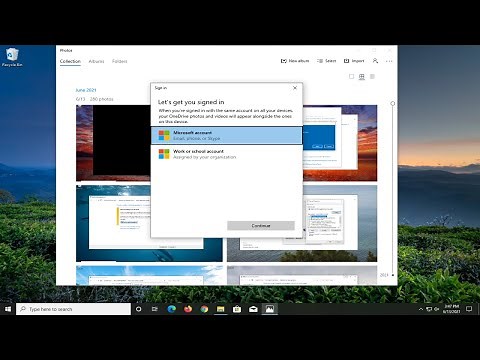Screen dimensions: 480x360
Task: Click the Continue button in Sign in dialog
Action: point(261,226)
